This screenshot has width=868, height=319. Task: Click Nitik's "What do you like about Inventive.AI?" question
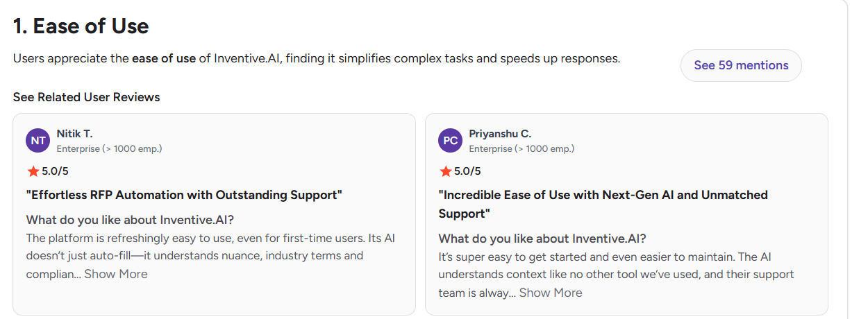pos(130,220)
